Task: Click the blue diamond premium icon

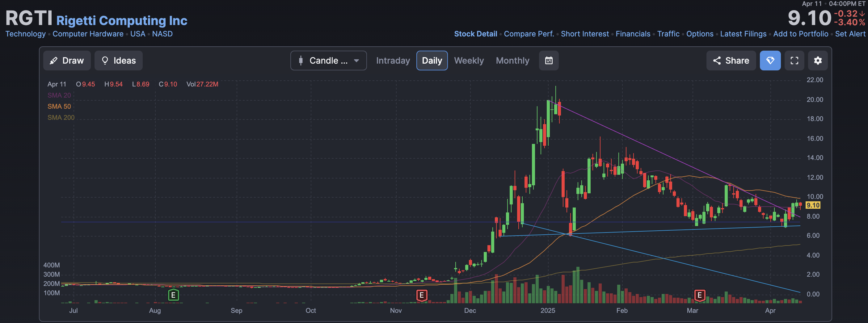Action: [x=770, y=61]
